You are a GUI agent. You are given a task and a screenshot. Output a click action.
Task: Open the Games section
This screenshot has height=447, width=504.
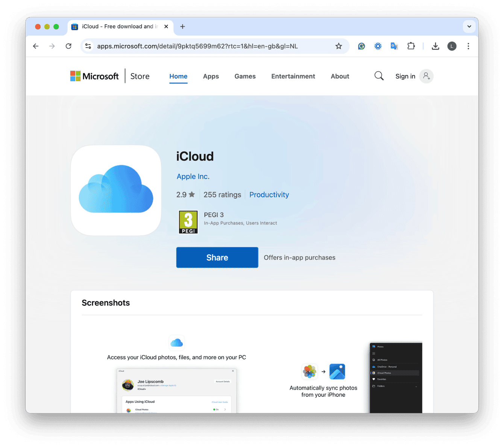point(245,76)
